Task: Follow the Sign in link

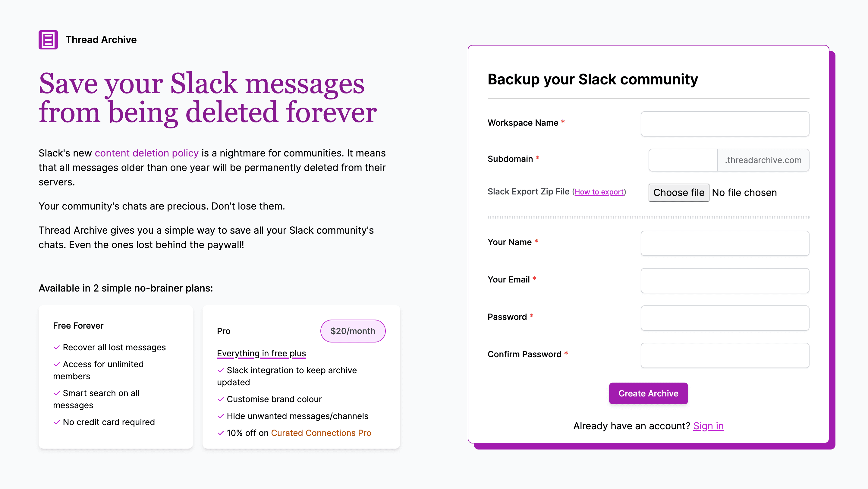Action: (708, 426)
